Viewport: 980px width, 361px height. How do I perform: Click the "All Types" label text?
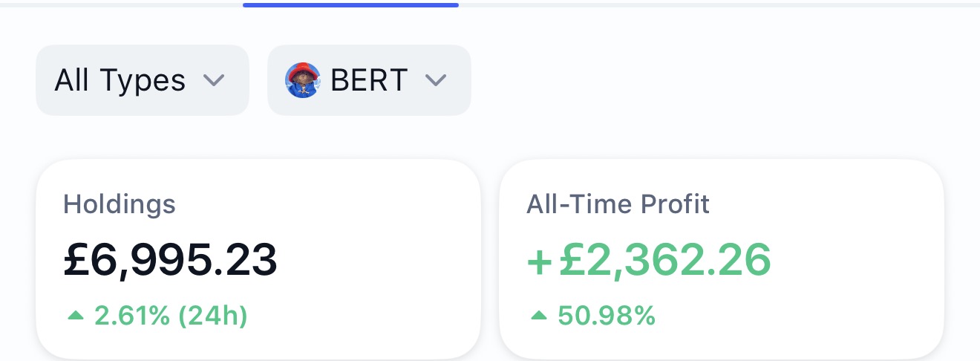click(120, 80)
